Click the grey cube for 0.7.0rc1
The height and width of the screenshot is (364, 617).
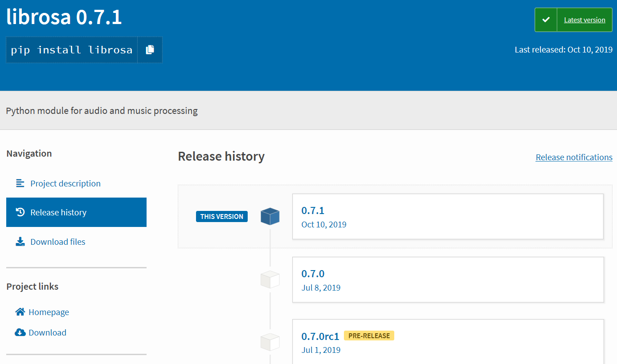[270, 342]
